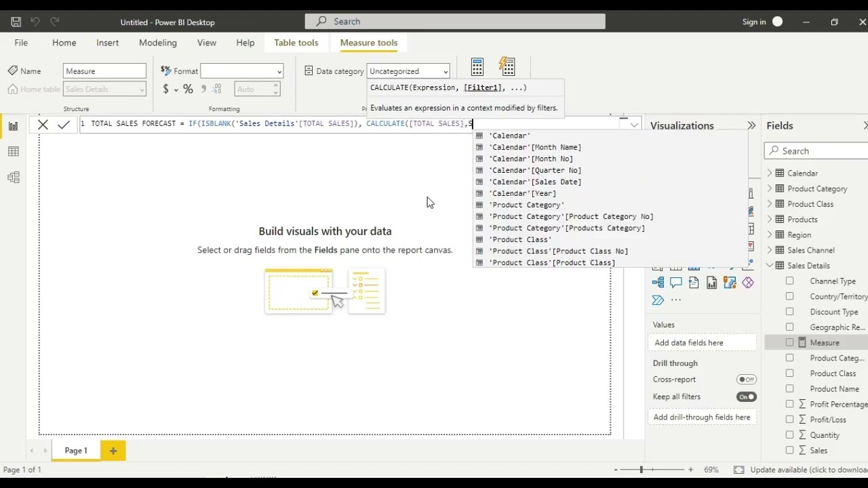This screenshot has width=868, height=488.
Task: Switch to the Table tools tab
Action: 296,43
